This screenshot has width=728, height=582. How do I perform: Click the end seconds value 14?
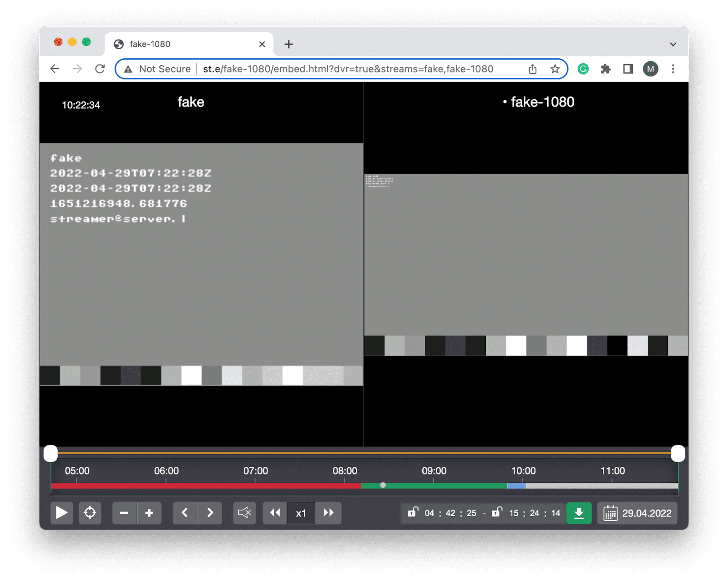(x=556, y=513)
